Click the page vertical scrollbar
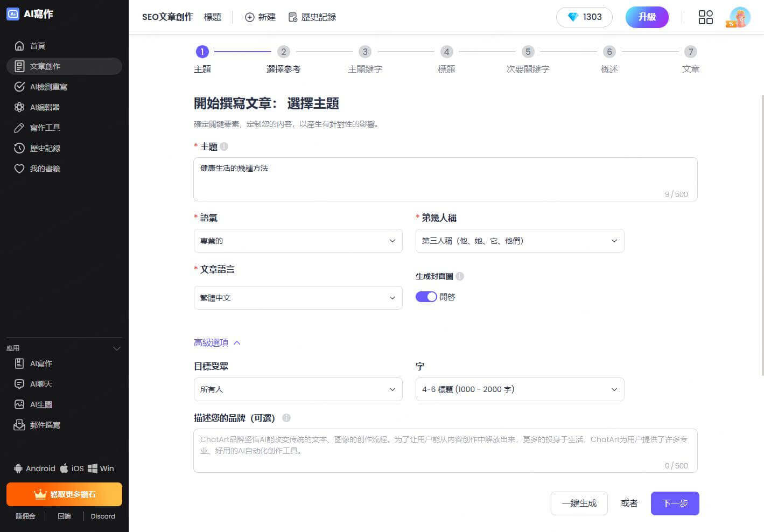 (x=762, y=234)
